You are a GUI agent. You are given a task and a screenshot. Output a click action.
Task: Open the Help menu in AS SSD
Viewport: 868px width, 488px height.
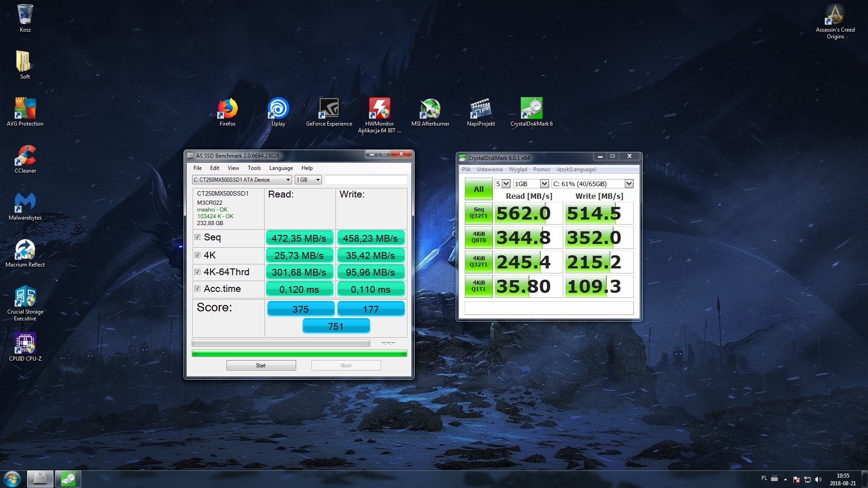(x=307, y=168)
